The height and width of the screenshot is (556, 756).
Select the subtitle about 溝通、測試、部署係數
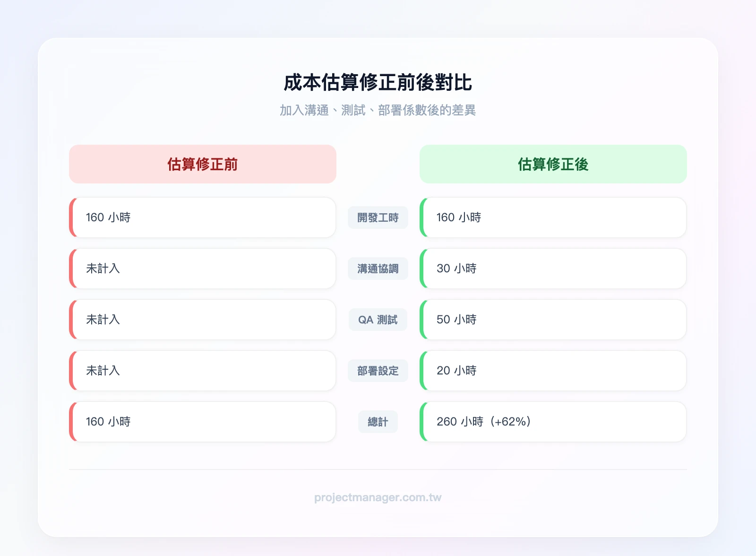[x=378, y=110]
